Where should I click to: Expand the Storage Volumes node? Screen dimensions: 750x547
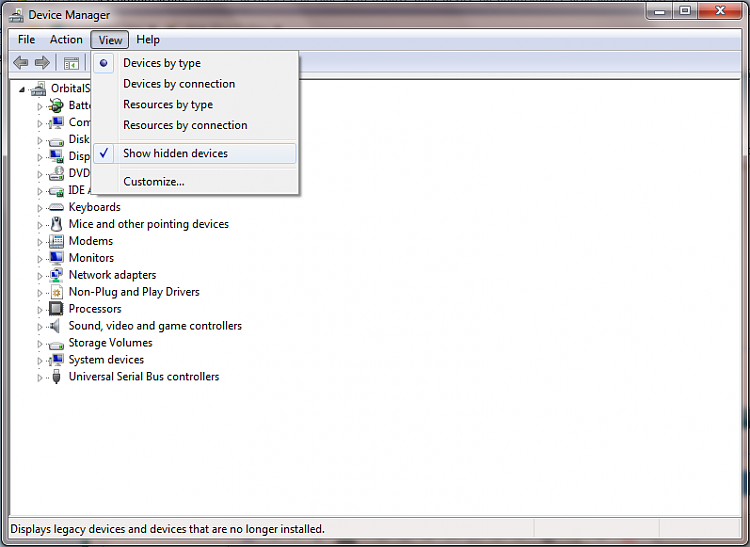[x=40, y=344]
